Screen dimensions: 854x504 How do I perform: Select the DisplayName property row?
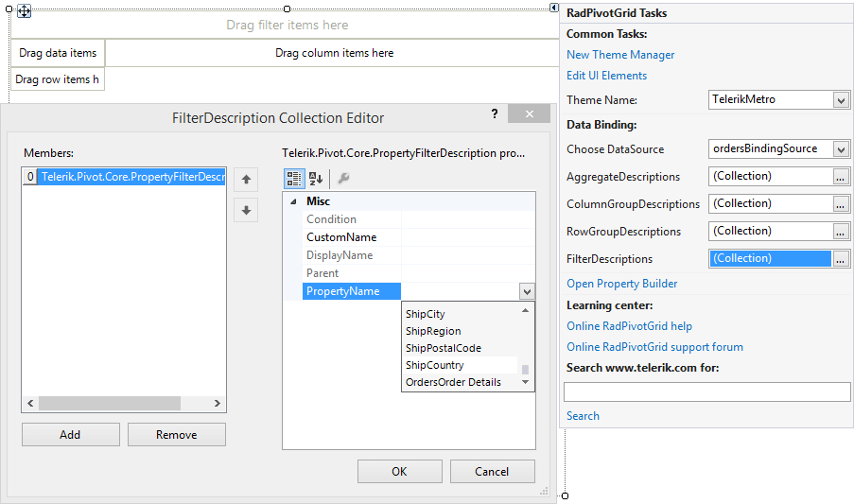(x=419, y=255)
